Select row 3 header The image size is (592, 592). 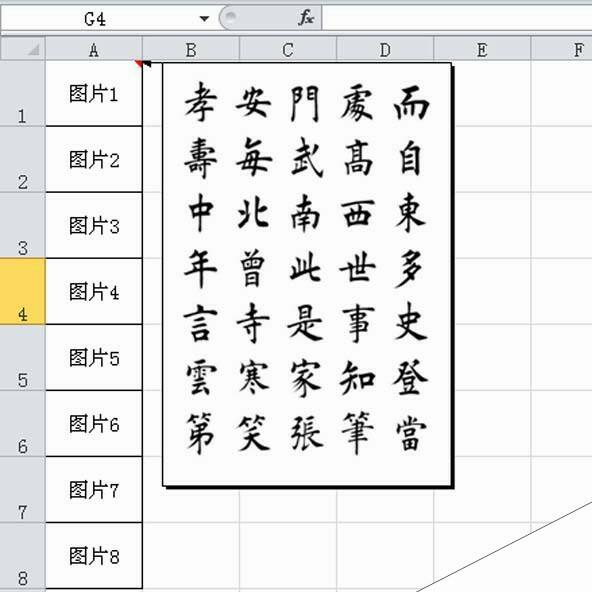(x=23, y=225)
